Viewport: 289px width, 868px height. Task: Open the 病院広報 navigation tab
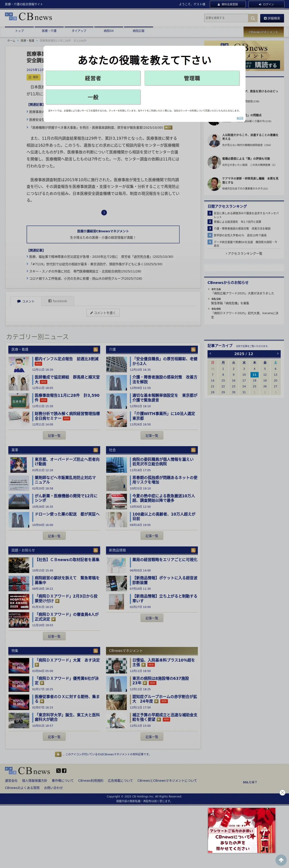[x=138, y=31]
